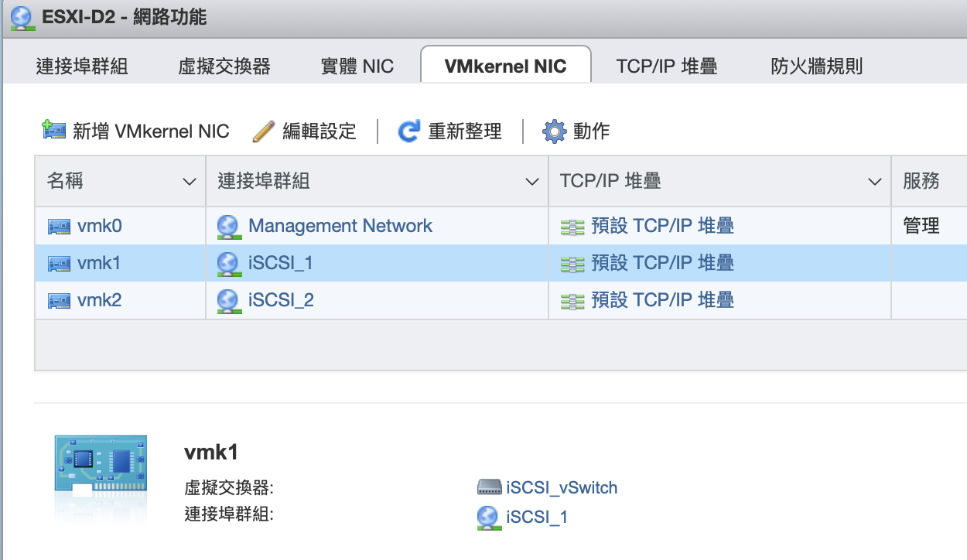The height and width of the screenshot is (560, 967).
Task: Click the iSCSI_2 port group globe icon
Action: click(228, 300)
